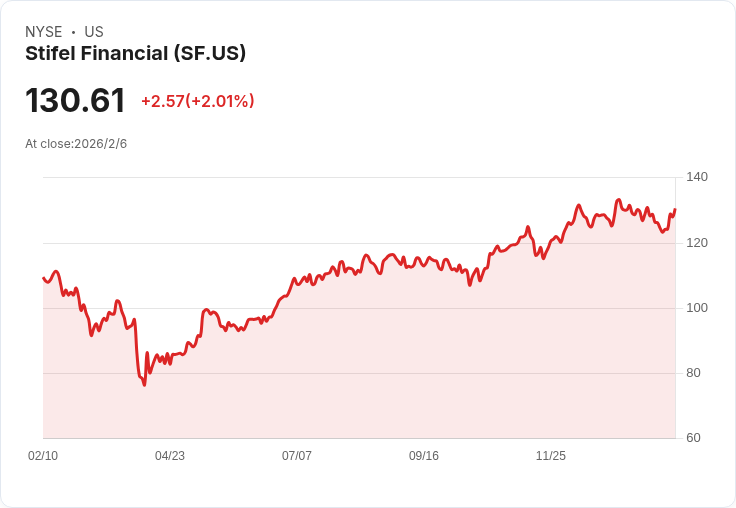Click the At close:2026/2/6 date text
Viewport: 736px width, 508px height.
tap(76, 144)
